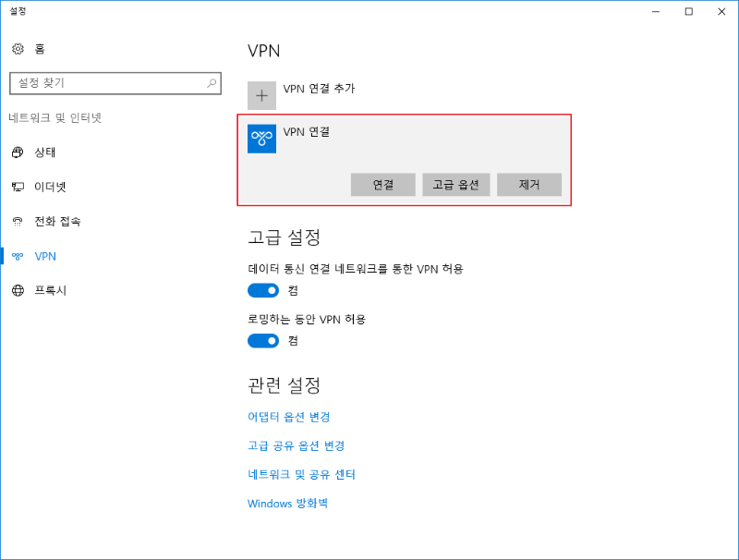Image resolution: width=739 pixels, height=560 pixels.
Task: Click the Ethernet monitor icon
Action: pos(18,187)
